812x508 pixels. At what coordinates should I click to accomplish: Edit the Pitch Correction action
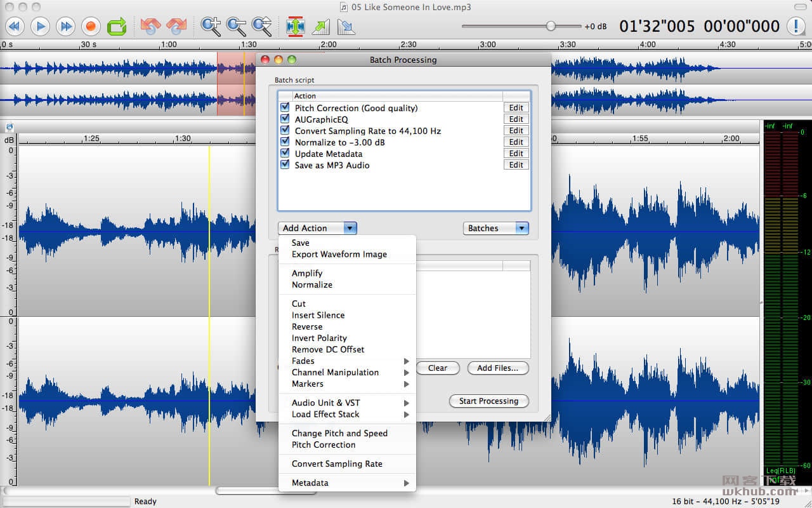pos(516,108)
